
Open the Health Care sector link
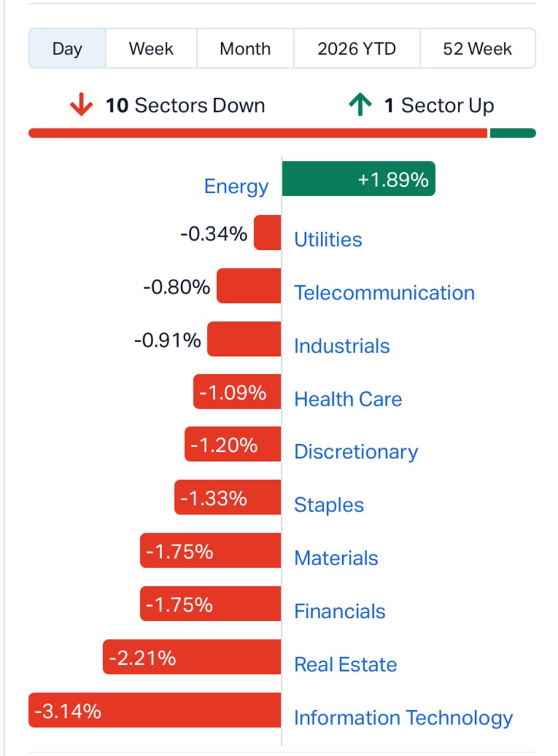tap(348, 399)
